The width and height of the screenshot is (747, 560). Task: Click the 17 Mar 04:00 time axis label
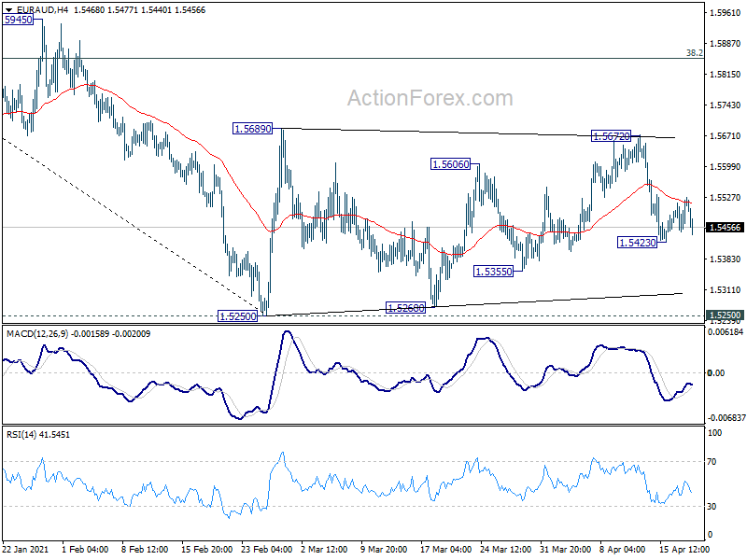tap(446, 550)
